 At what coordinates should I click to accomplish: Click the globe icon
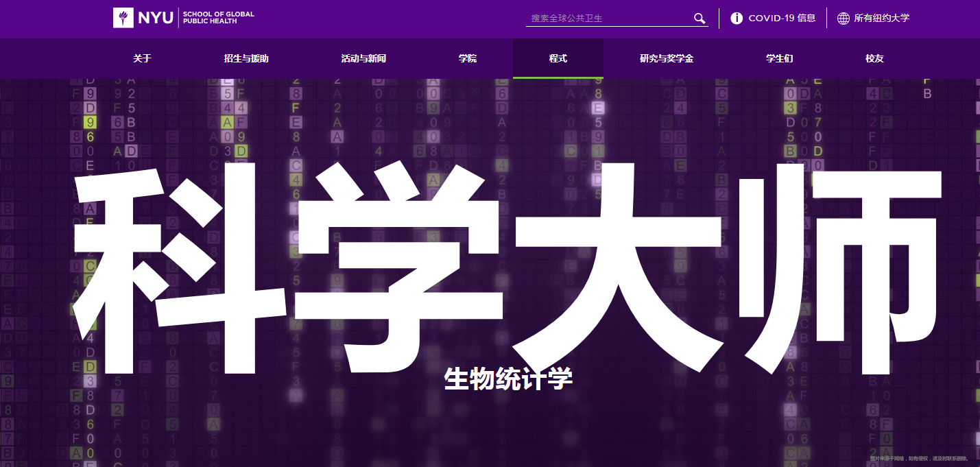tap(844, 19)
